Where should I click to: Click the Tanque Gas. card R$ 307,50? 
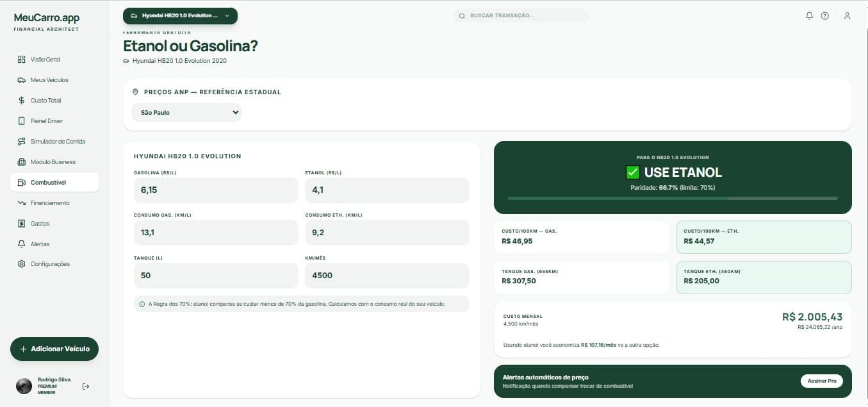582,278
